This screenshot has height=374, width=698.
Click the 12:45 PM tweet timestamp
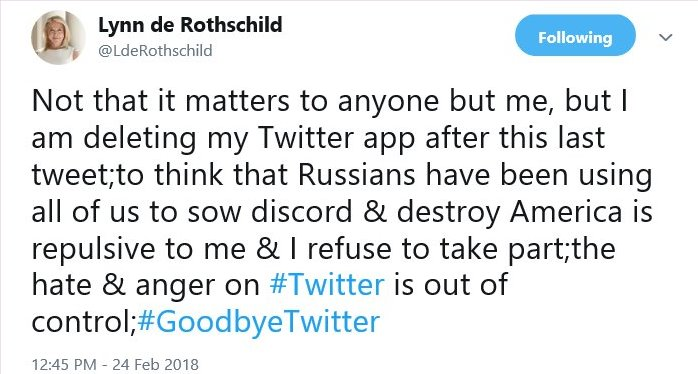tap(64, 365)
